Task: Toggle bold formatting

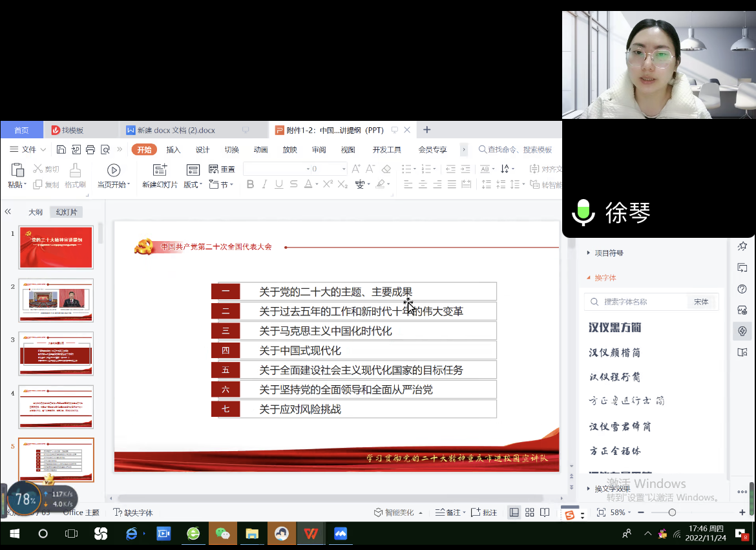Action: click(251, 185)
